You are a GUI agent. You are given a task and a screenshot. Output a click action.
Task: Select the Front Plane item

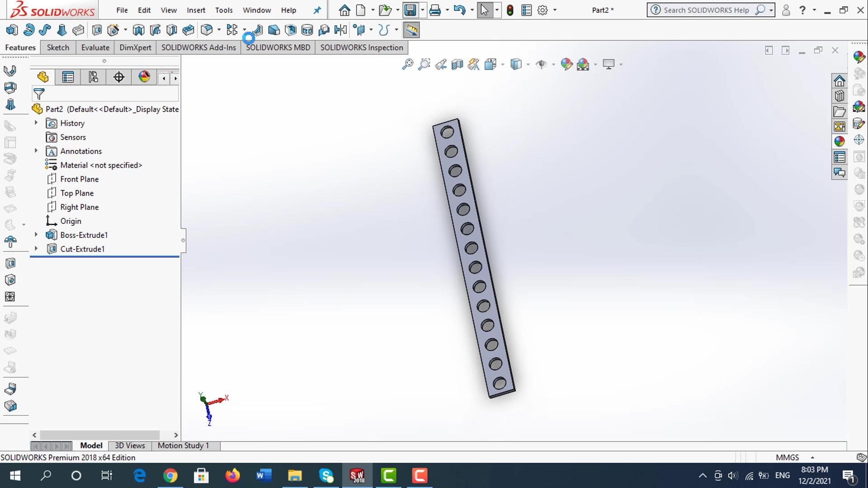(x=79, y=179)
